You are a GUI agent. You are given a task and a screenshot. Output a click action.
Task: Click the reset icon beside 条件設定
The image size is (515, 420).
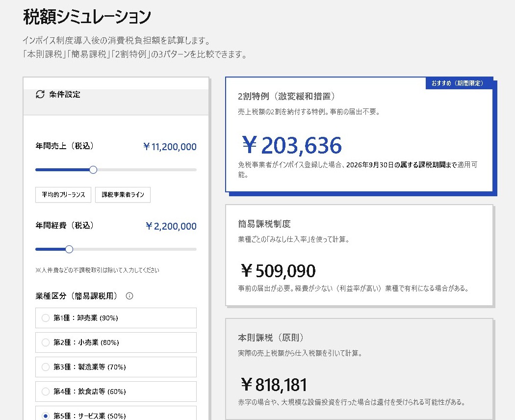40,94
